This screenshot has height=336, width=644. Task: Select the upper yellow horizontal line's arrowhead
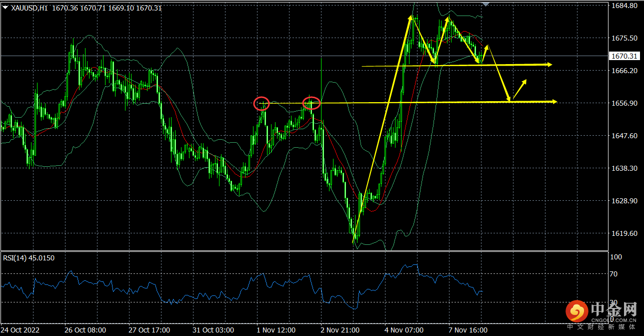click(549, 65)
